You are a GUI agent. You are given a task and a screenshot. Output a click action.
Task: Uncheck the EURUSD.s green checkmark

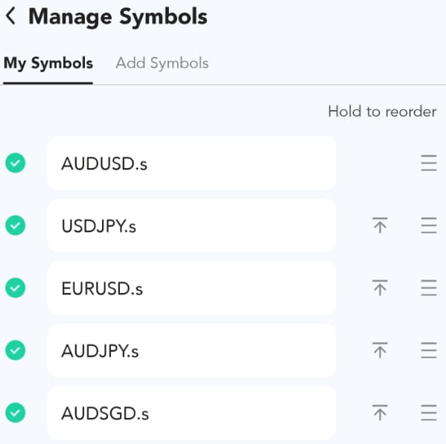tap(15, 288)
